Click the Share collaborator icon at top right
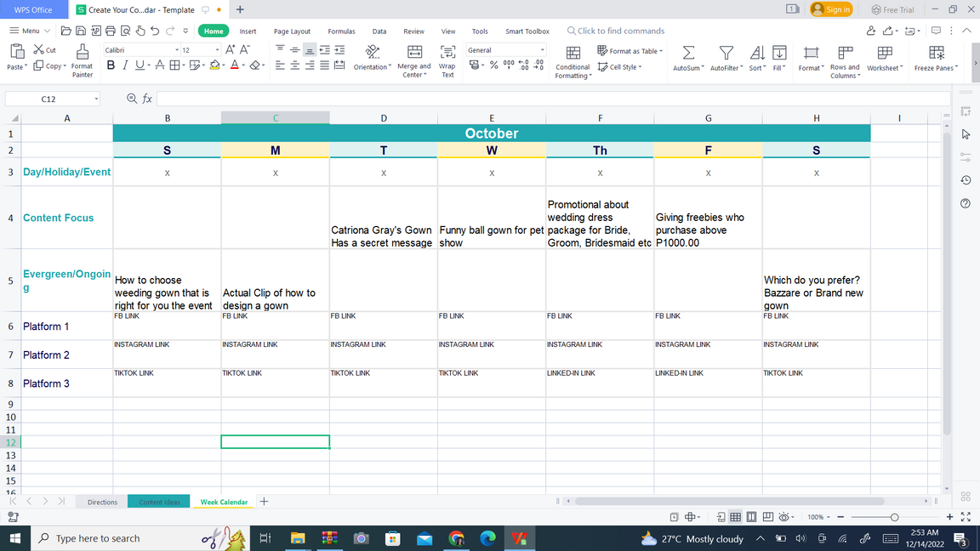 pyautogui.click(x=870, y=31)
